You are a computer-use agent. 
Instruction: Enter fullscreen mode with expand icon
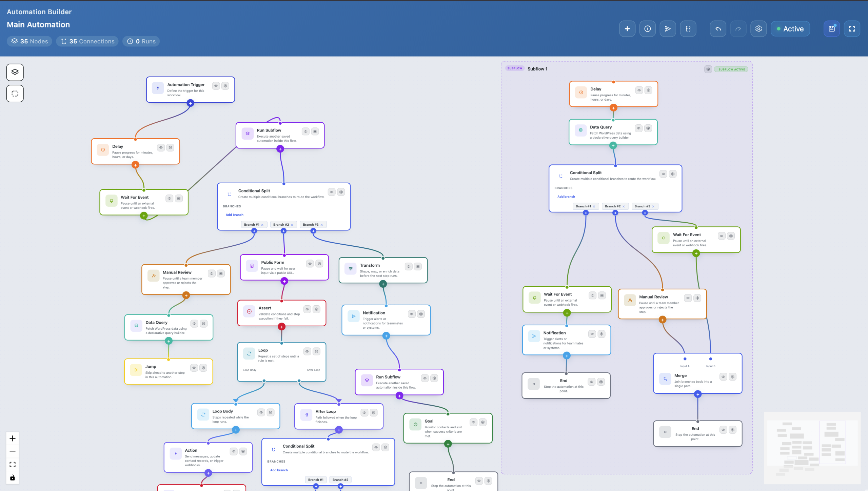[852, 29]
